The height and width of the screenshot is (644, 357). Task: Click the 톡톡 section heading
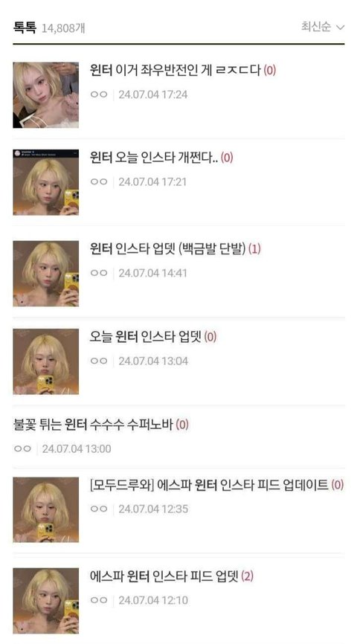[x=25, y=28]
